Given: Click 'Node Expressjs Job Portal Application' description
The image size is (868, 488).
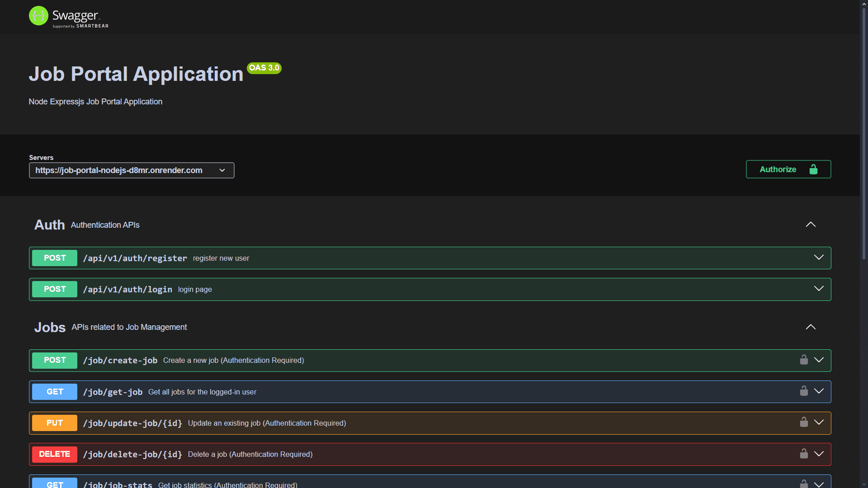Looking at the screenshot, I should (x=95, y=102).
